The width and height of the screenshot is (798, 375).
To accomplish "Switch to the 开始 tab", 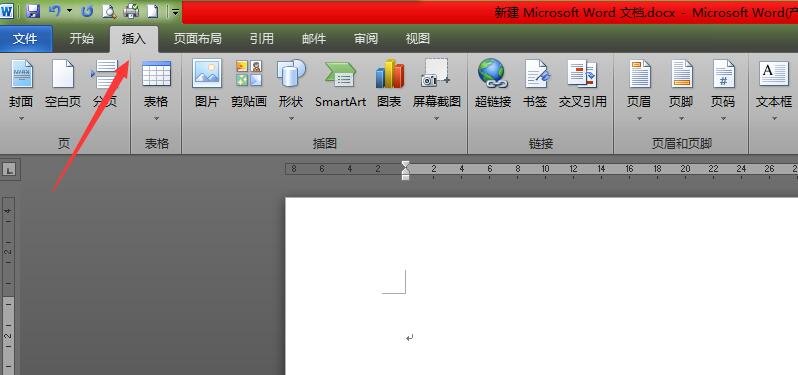I will [81, 39].
